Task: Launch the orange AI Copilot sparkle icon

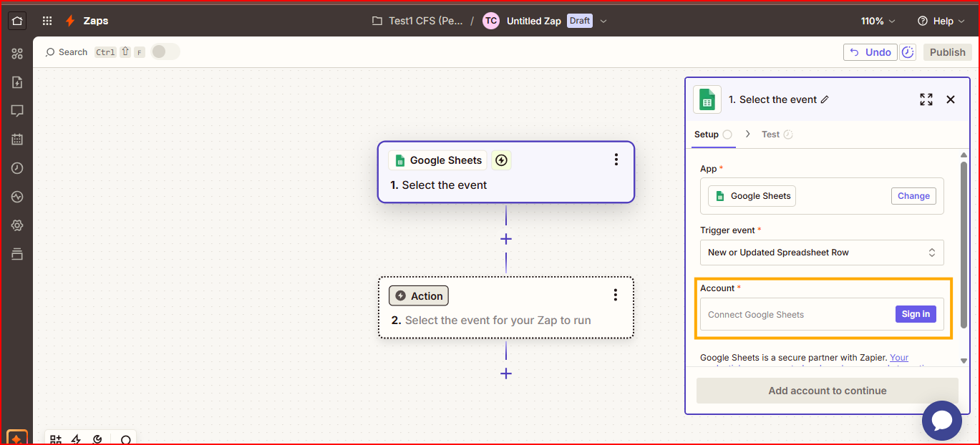Action: point(17,437)
